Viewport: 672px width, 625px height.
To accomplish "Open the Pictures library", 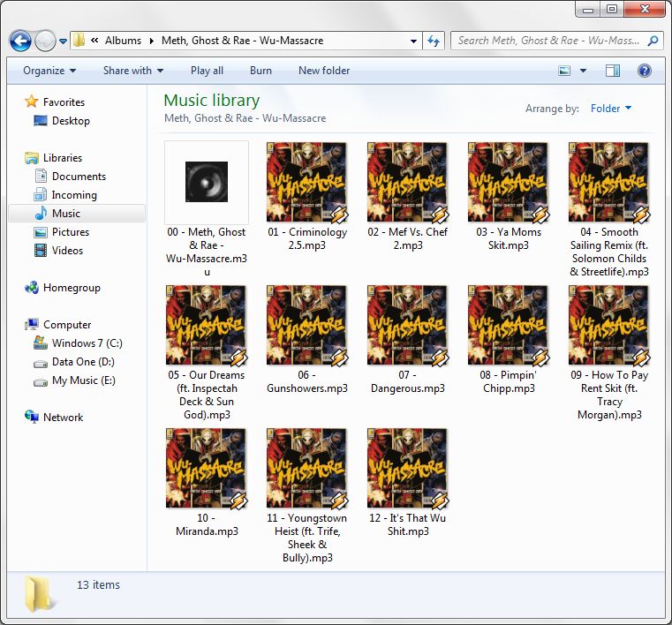I will 71,232.
